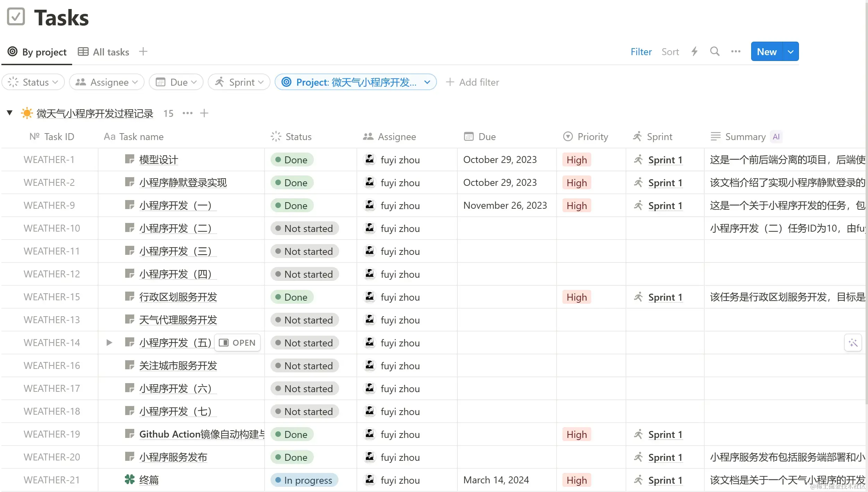Click the sun icon beside the group title
This screenshot has width=868, height=492.
pyautogui.click(x=27, y=113)
